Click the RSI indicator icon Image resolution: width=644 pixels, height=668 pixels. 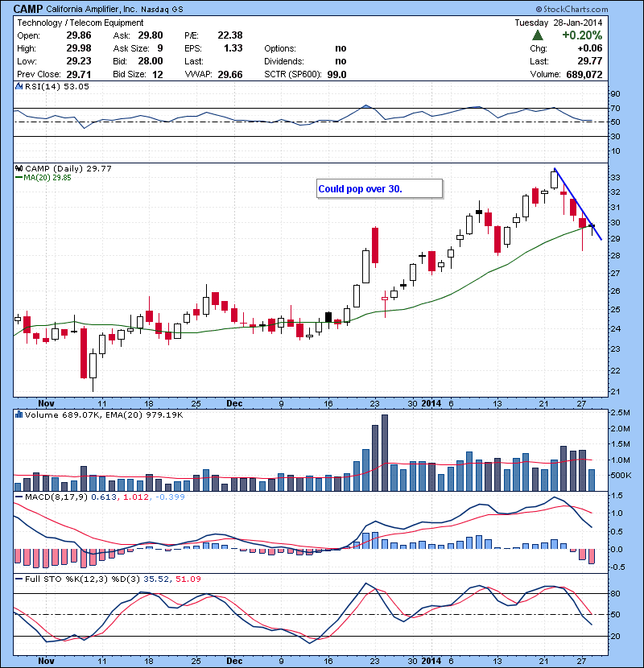[x=19, y=86]
